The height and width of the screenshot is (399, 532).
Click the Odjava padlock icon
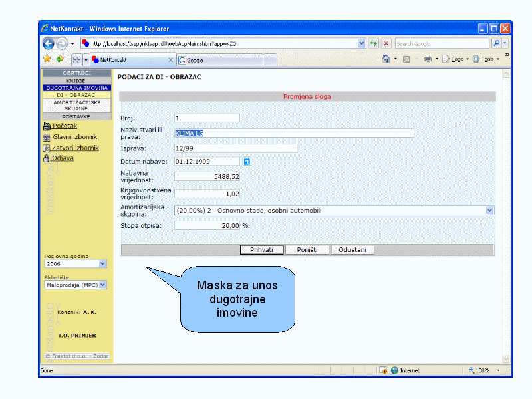coord(46,158)
